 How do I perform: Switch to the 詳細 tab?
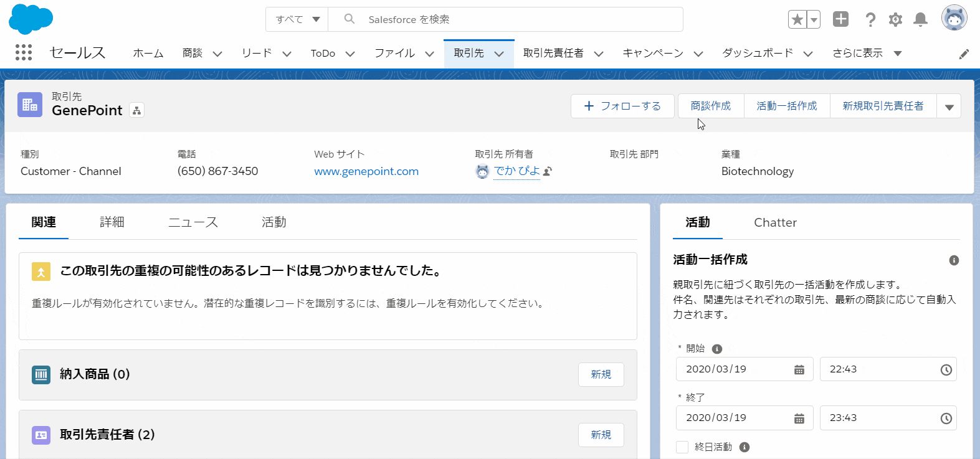pos(112,222)
